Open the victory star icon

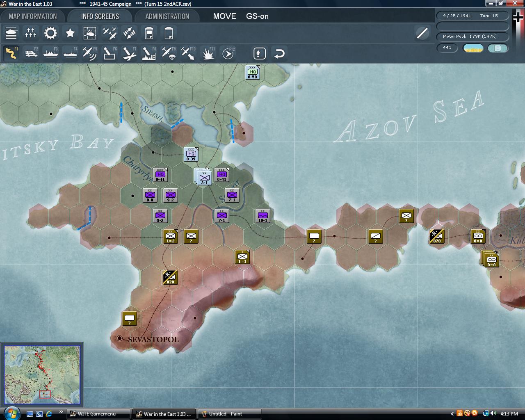point(70,33)
